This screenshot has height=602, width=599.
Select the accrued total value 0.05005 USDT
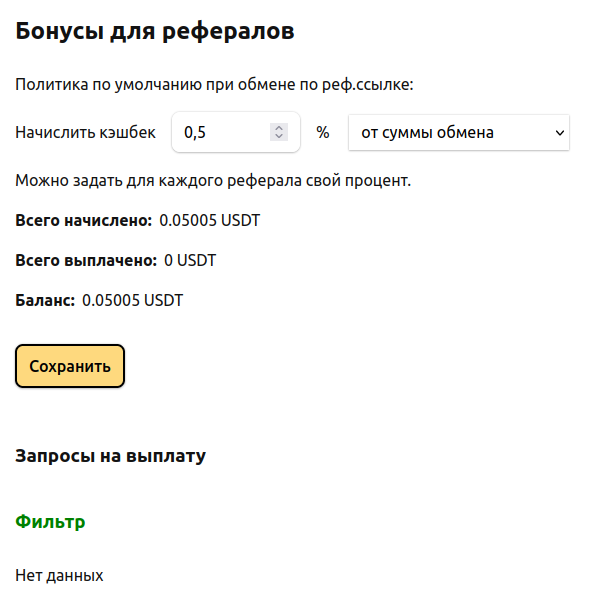[210, 220]
